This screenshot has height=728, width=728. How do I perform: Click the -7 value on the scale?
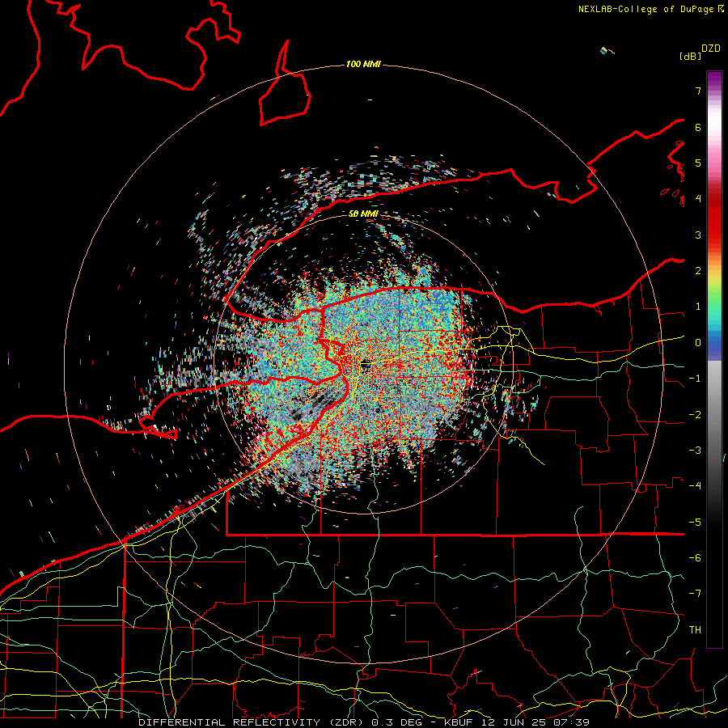coord(695,594)
